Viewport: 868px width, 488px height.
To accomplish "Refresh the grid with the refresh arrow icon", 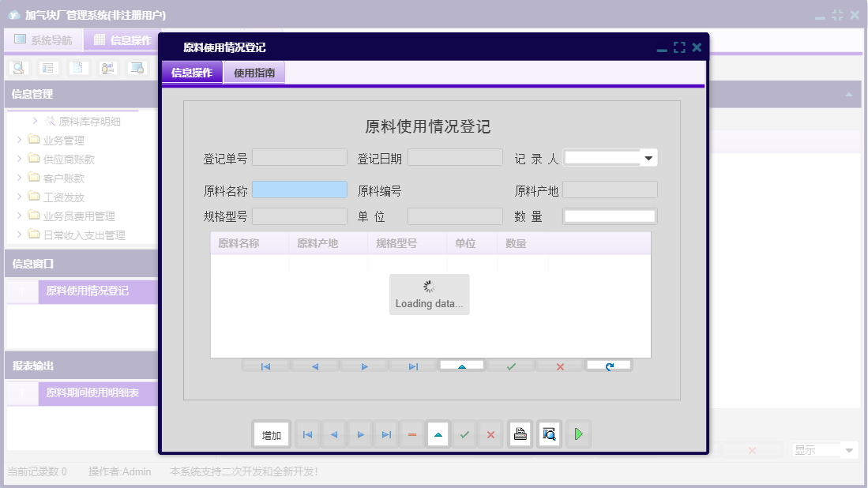I will [x=608, y=366].
